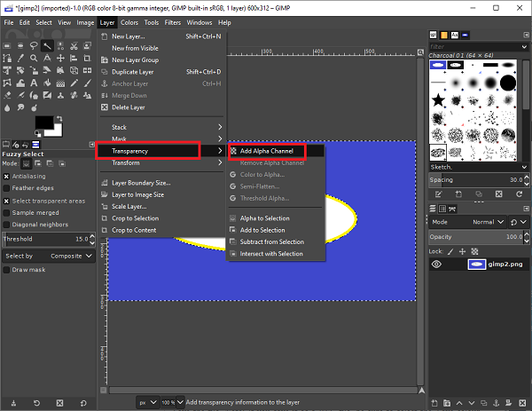The image size is (532, 411).
Task: Open the Colors menu
Action: pyautogui.click(x=129, y=22)
